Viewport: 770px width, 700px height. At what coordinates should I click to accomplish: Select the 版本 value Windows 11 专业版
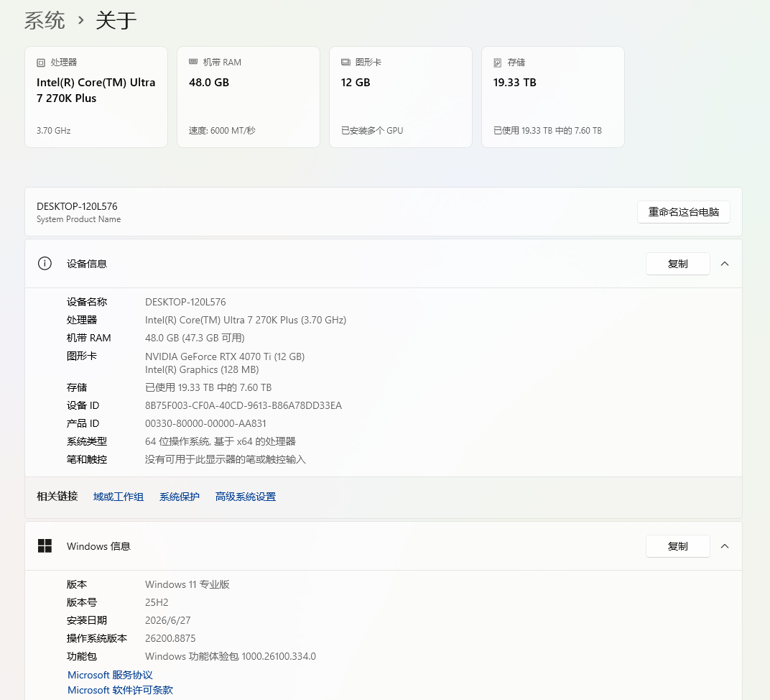point(187,584)
